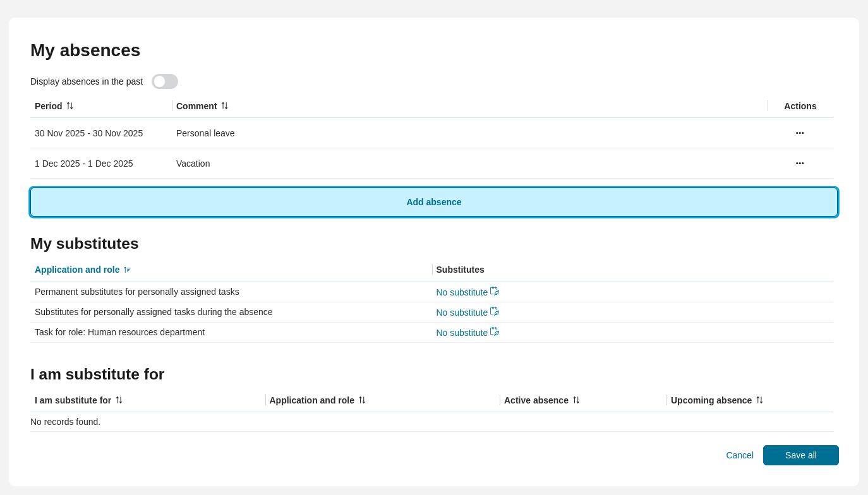Edit substitute icon for permanent substitutes row

point(495,292)
